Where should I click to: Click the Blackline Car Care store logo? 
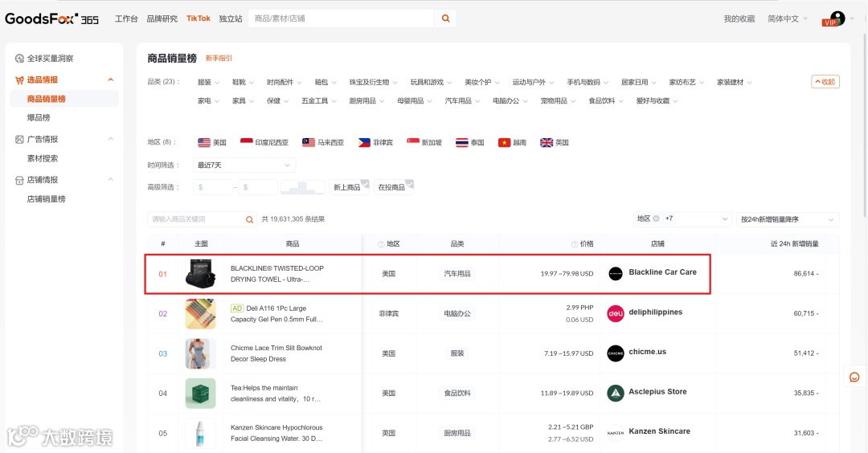coord(616,273)
